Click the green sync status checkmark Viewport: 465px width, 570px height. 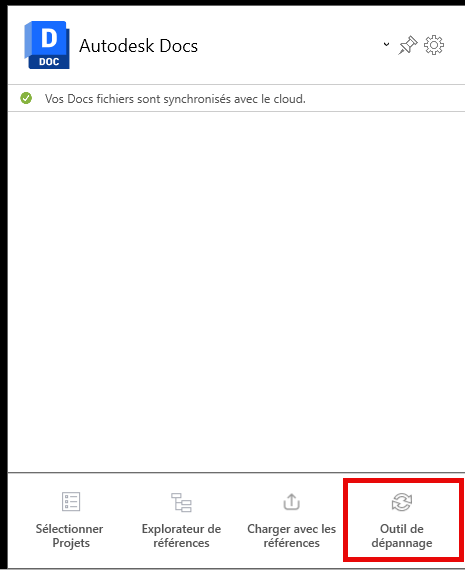coord(26,98)
